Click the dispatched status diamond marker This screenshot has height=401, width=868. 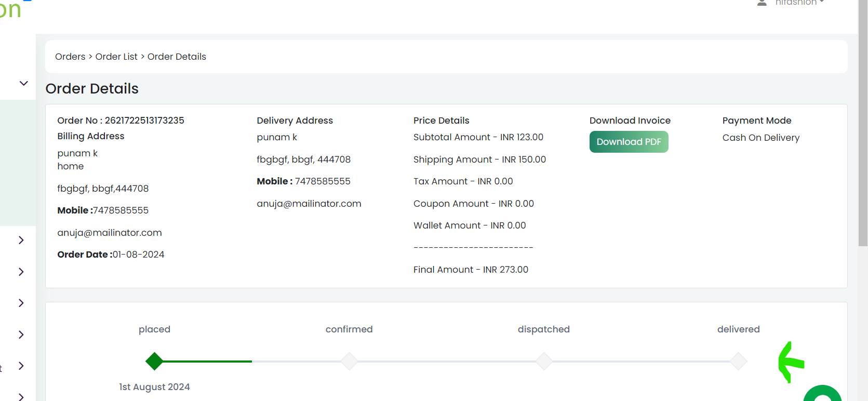544,361
